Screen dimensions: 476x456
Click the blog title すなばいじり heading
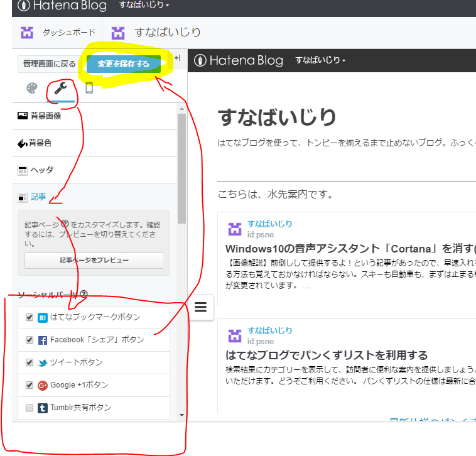(277, 117)
